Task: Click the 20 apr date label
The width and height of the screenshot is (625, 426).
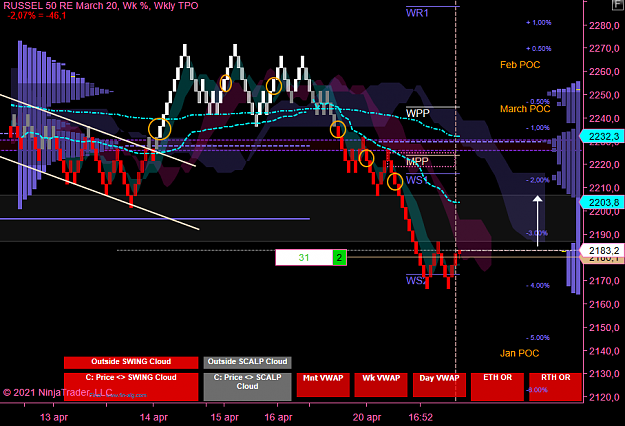Action: (367, 417)
